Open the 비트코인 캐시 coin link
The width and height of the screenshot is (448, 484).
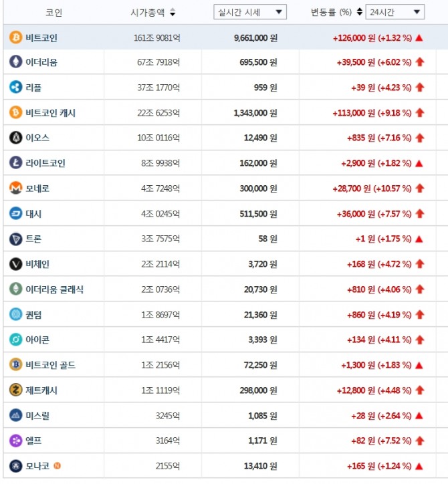[x=50, y=113]
